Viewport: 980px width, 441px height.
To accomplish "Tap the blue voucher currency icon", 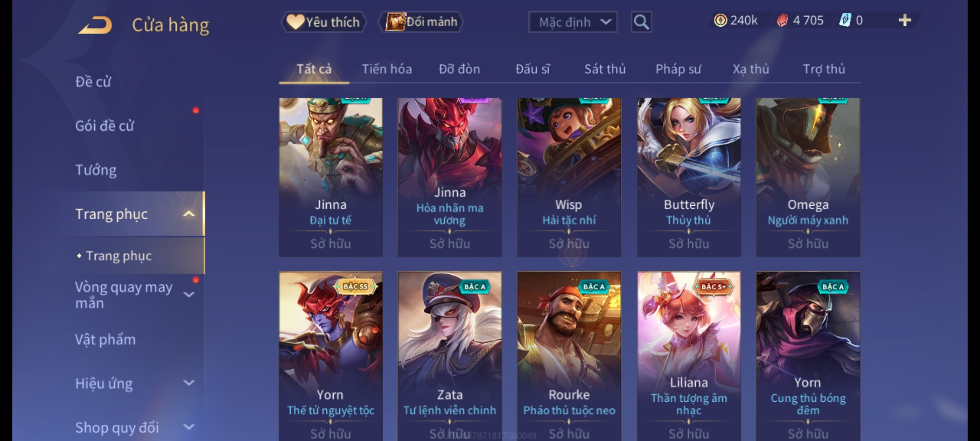I will pos(845,20).
